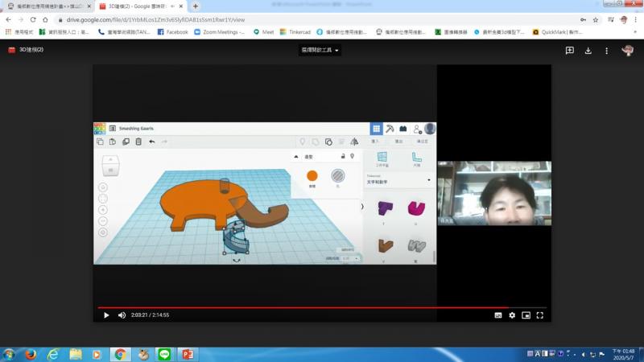Play the video
This screenshot has width=644, height=362.
(x=106, y=315)
